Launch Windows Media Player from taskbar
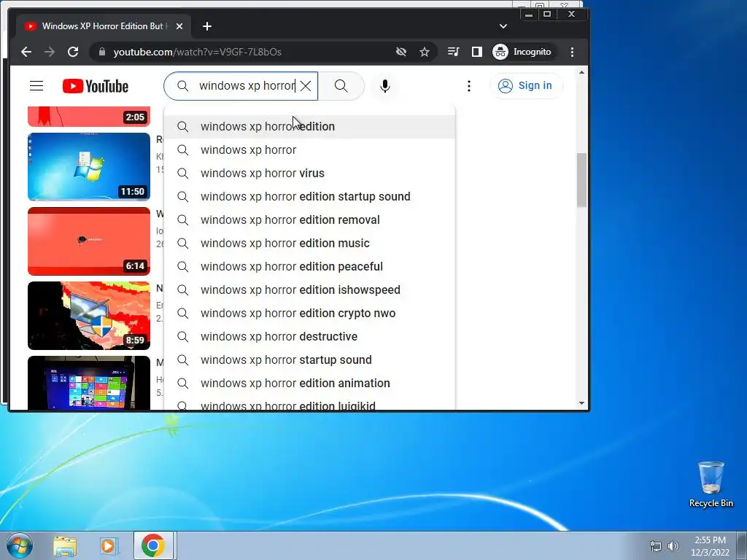The image size is (747, 560). point(108,545)
